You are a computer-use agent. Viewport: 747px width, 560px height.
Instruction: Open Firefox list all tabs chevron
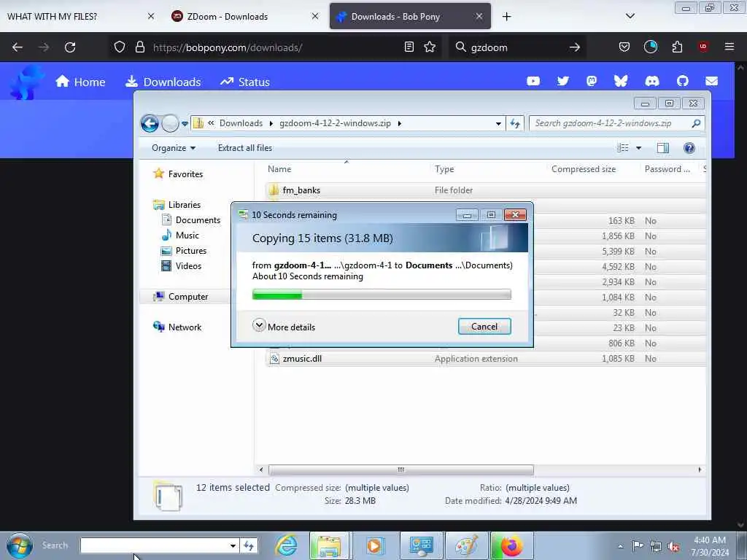point(630,16)
